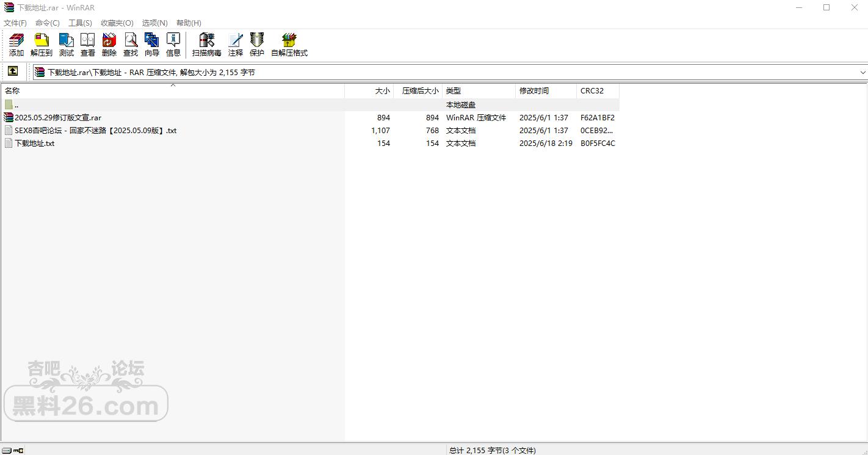Screen dimensions: 868x455
Task: Click the CRC32 value F62A1BF2
Action: point(598,117)
